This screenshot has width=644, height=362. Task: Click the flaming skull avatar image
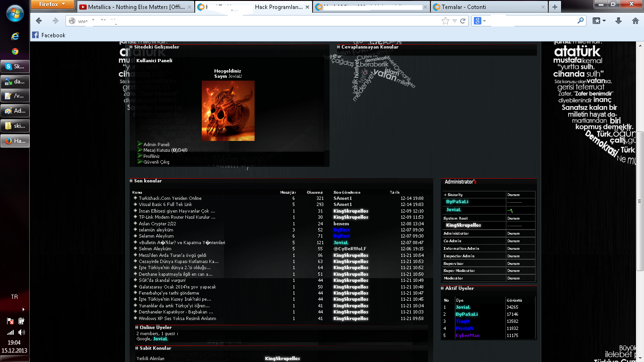click(x=228, y=111)
